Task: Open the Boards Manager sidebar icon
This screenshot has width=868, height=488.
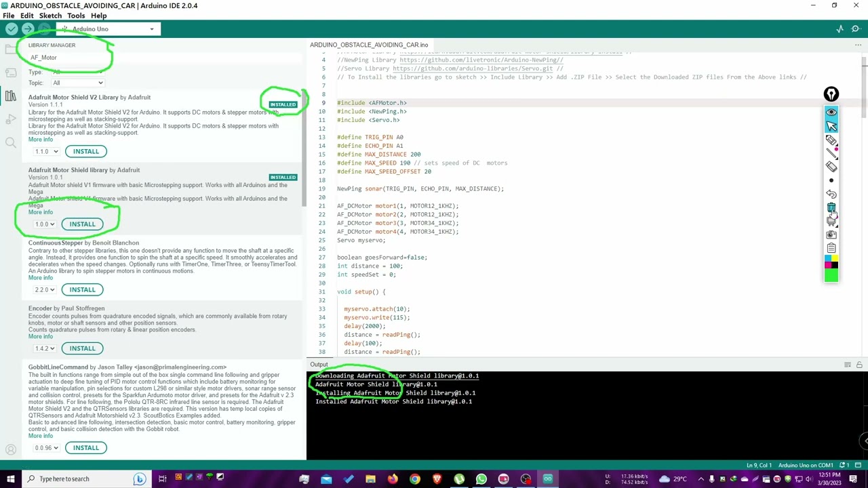Action: point(10,73)
